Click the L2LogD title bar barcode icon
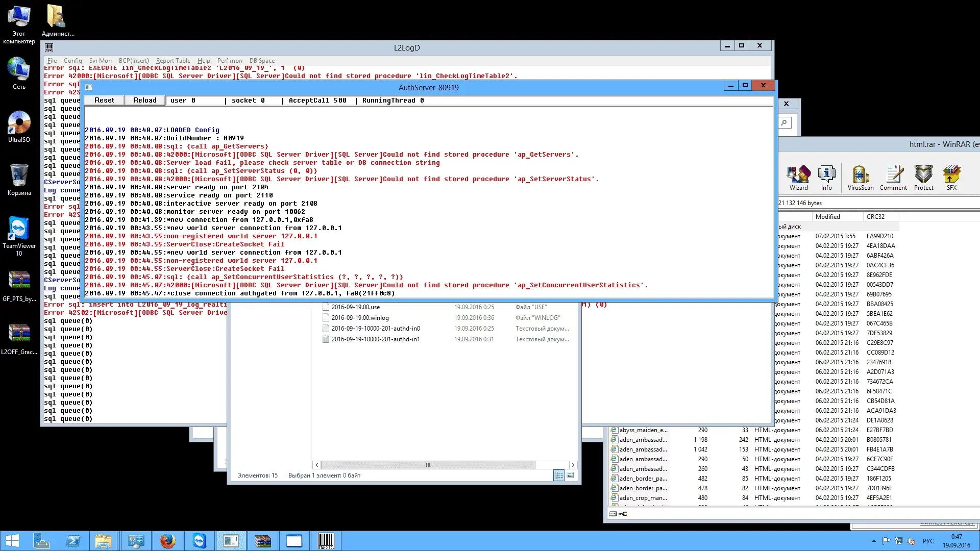 tap(49, 47)
